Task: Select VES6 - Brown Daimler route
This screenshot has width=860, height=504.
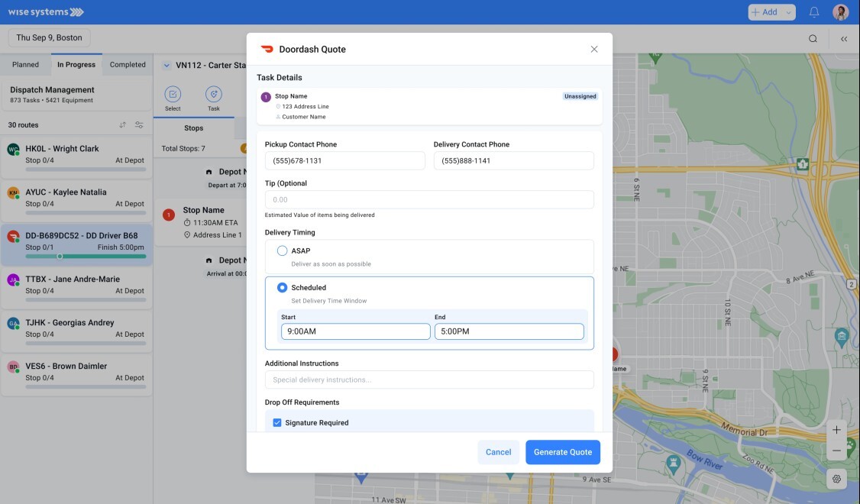Action: 76,375
